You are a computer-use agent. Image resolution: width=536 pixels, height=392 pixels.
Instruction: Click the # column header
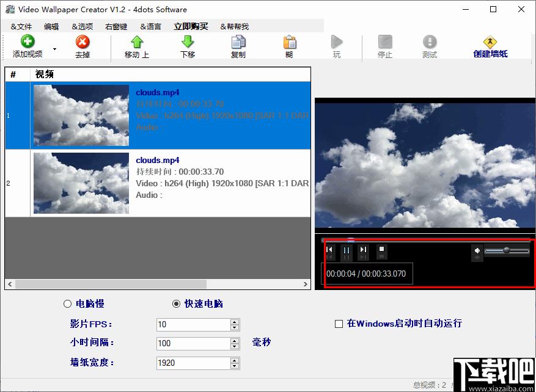tap(13, 74)
